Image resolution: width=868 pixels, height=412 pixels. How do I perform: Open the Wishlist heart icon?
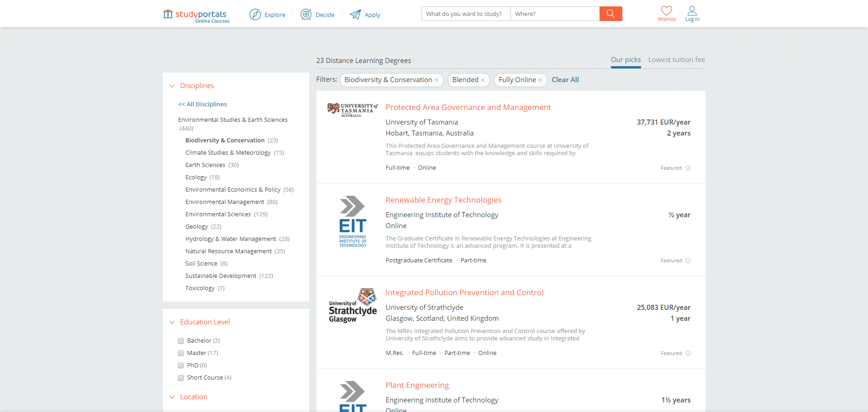pyautogui.click(x=667, y=10)
